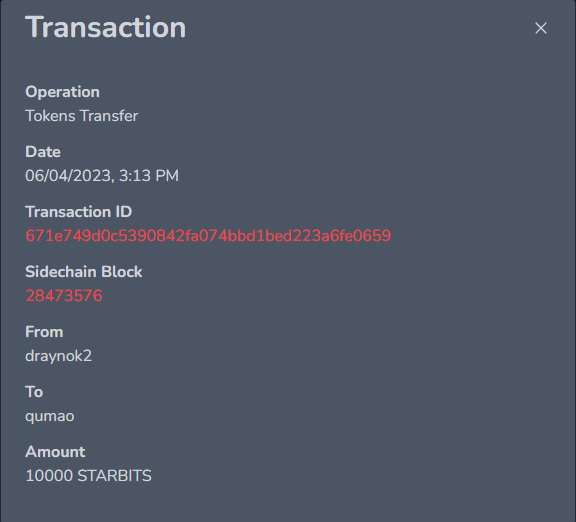Open sidechain block 28473576 link
The width and height of the screenshot is (576, 522).
tap(64, 296)
